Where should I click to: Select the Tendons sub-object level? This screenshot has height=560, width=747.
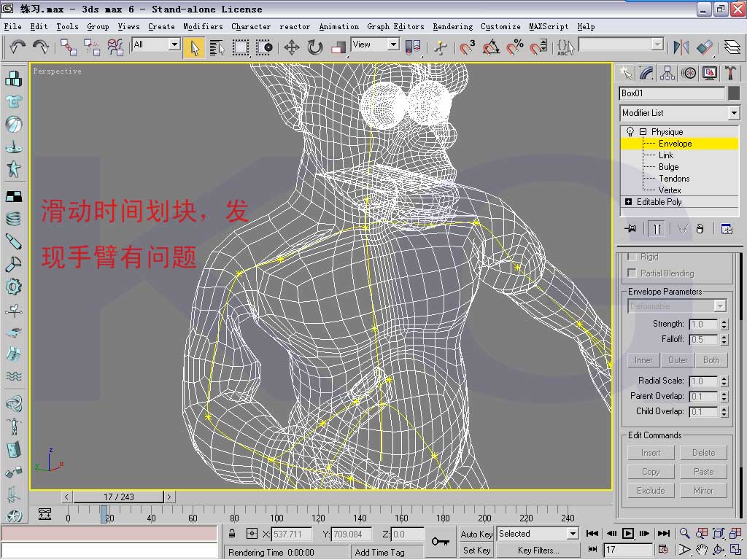tap(673, 179)
